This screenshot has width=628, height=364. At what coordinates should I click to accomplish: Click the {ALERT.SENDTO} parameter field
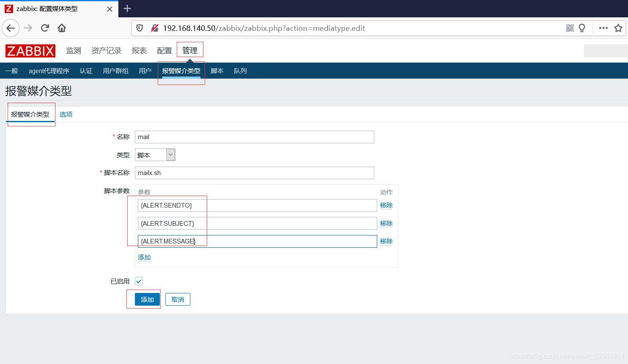coord(257,205)
